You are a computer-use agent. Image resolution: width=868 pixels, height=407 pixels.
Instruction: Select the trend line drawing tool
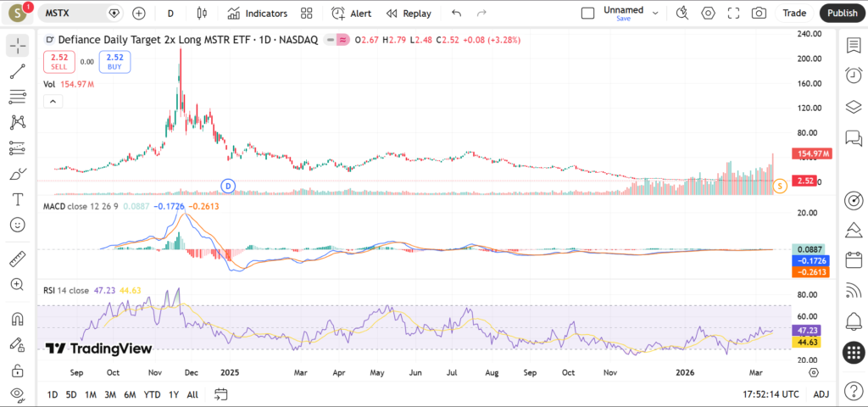pos(17,71)
